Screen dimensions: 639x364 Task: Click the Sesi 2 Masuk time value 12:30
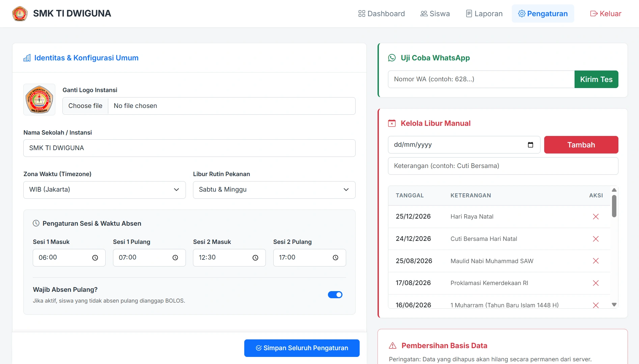(x=207, y=257)
